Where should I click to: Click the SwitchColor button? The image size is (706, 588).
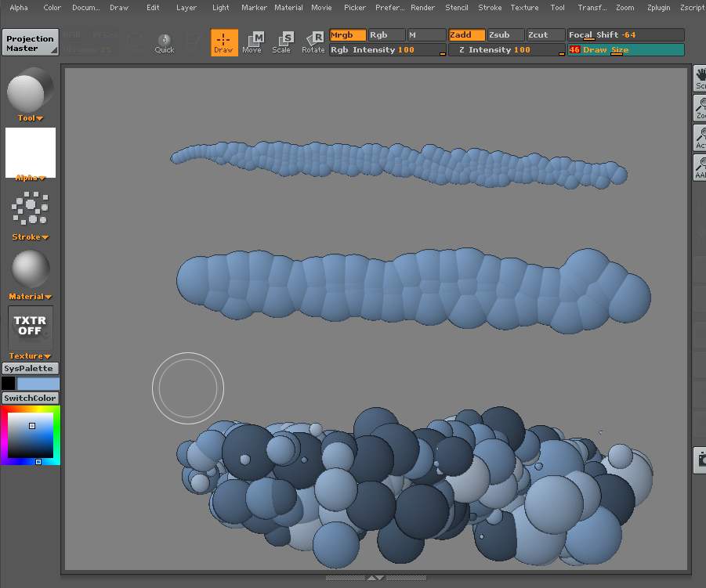[x=31, y=398]
